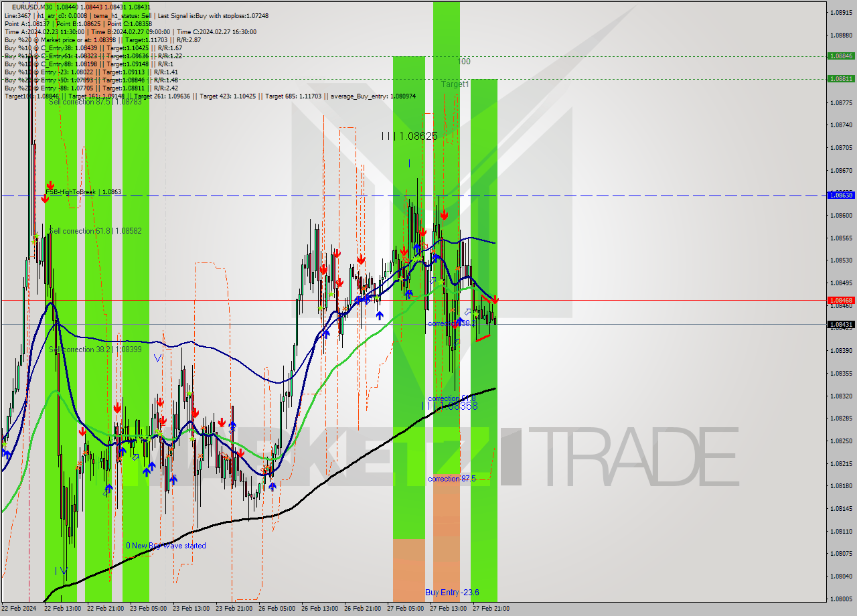Click the '0 New Buy Wave started' label
This screenshot has width=857, height=616.
(x=166, y=546)
